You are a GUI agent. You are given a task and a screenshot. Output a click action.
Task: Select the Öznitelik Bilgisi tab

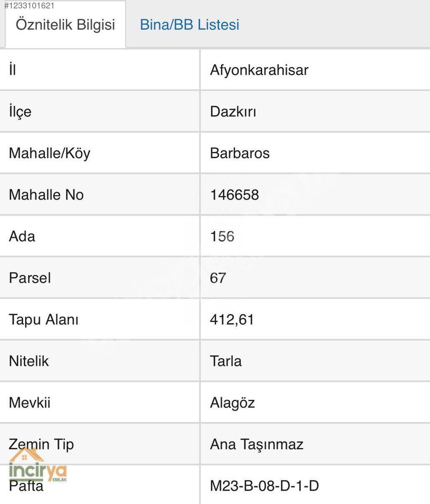65,25
